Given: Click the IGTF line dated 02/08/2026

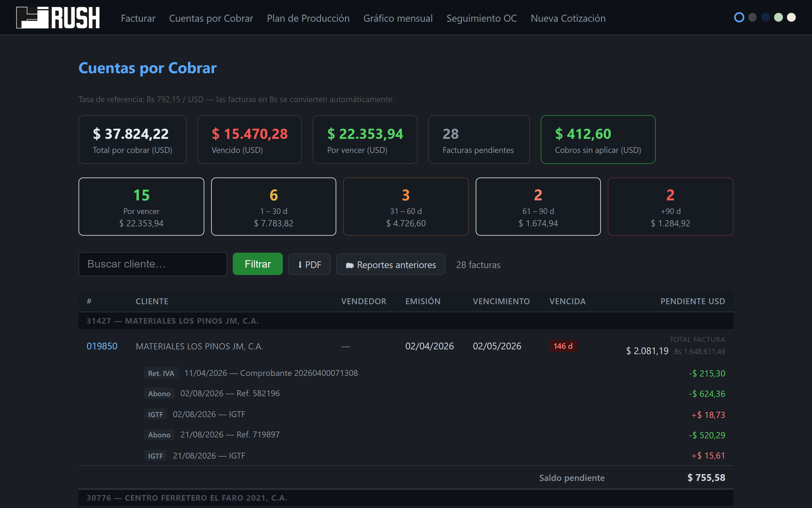Looking at the screenshot, I should (209, 414).
